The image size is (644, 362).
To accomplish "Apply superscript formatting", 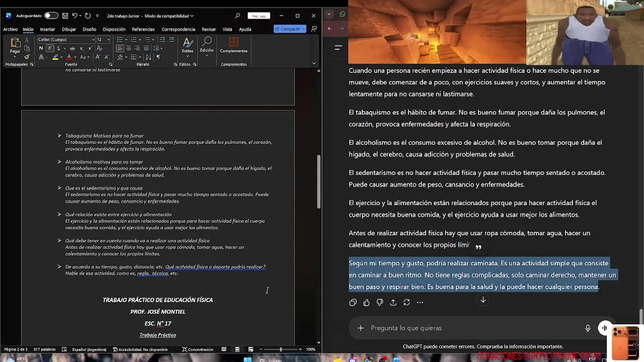I will point(90,48).
